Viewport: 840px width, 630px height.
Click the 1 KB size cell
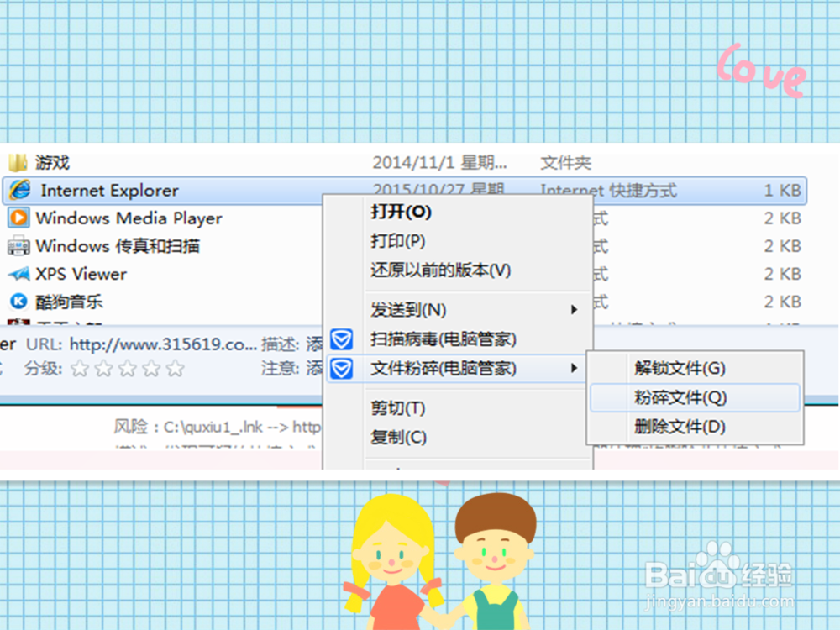pos(782,190)
